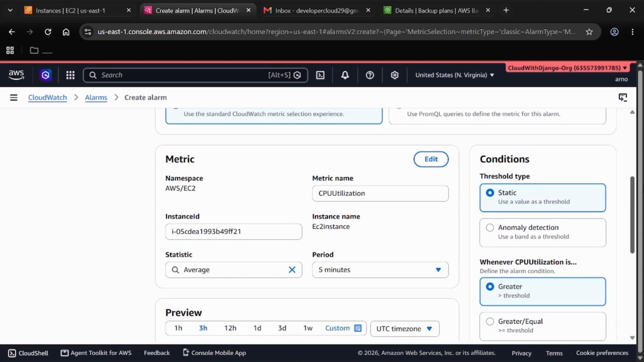644x362 pixels.
Task: Focus the AWS console Search box
Action: point(195,75)
